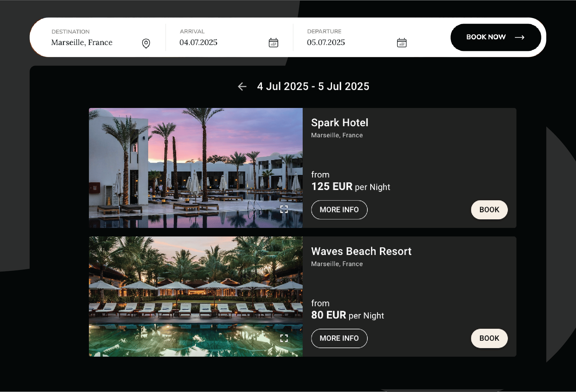Open the Spark Hotel title

pyautogui.click(x=340, y=123)
